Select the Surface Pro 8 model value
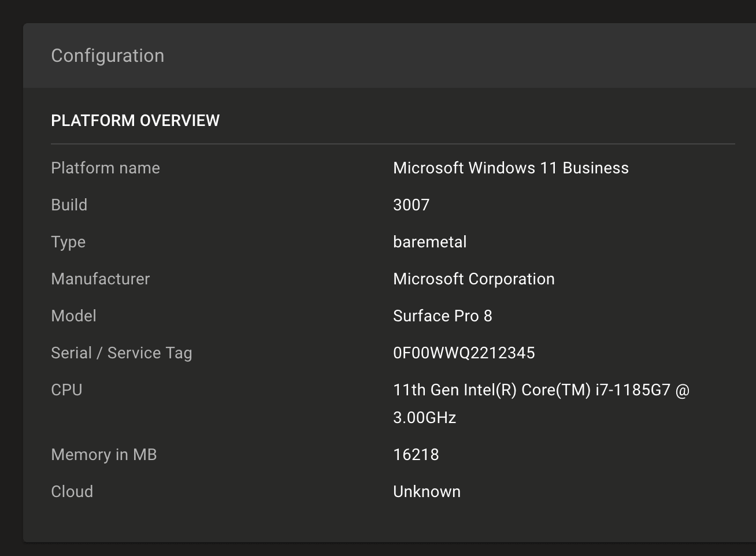The image size is (756, 556). pyautogui.click(x=442, y=316)
